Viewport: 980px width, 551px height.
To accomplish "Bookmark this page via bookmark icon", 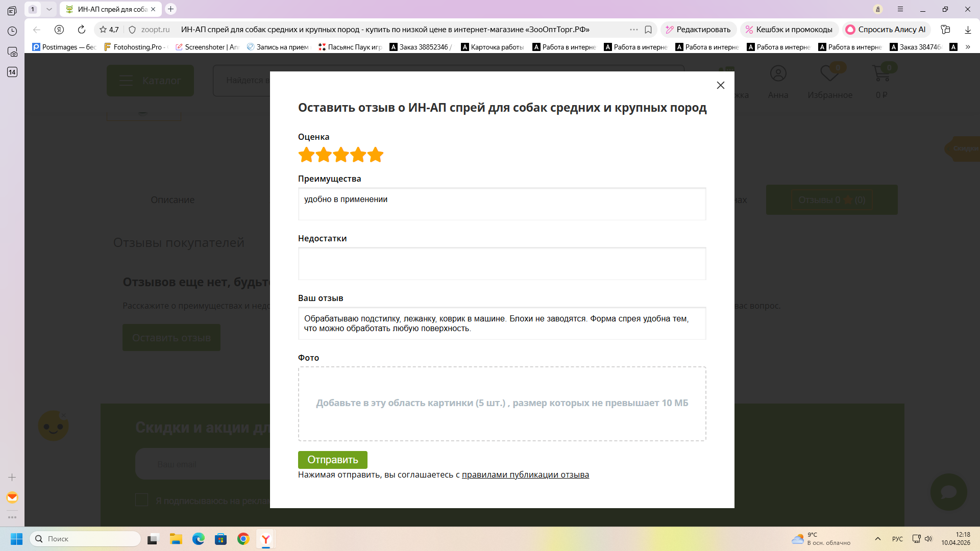I will (x=648, y=30).
